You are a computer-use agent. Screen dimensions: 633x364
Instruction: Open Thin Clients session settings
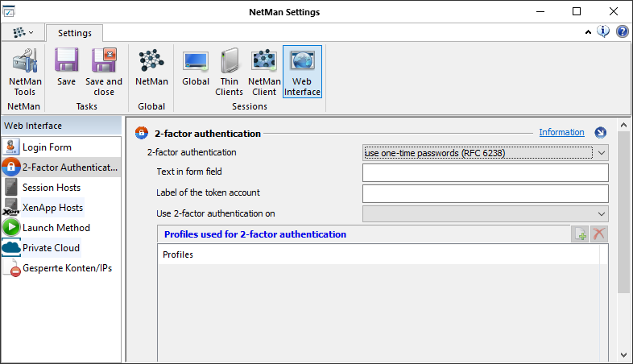[229, 72]
